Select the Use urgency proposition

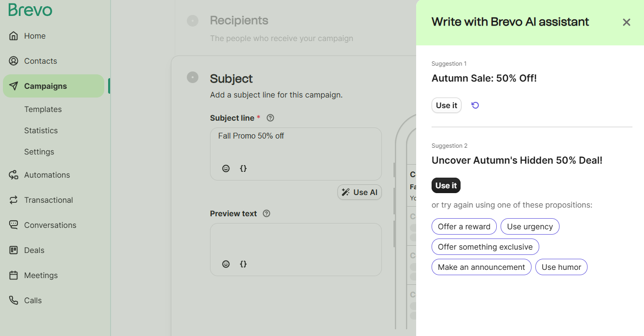point(530,226)
